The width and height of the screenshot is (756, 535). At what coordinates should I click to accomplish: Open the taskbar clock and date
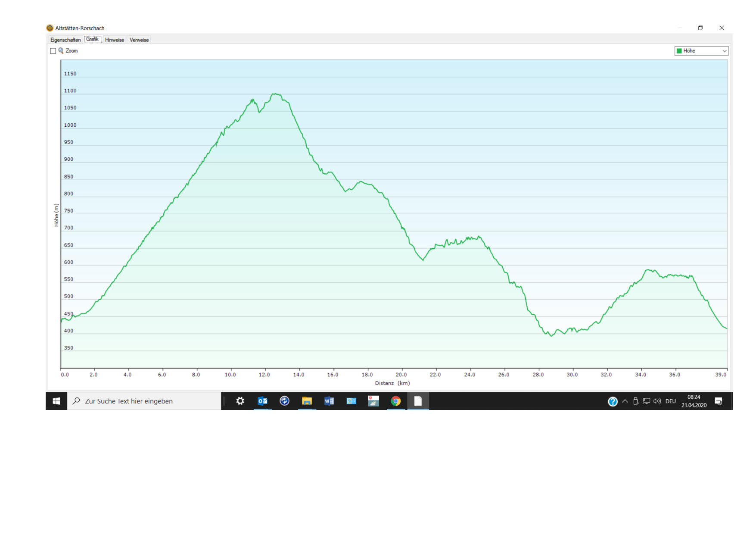click(694, 401)
